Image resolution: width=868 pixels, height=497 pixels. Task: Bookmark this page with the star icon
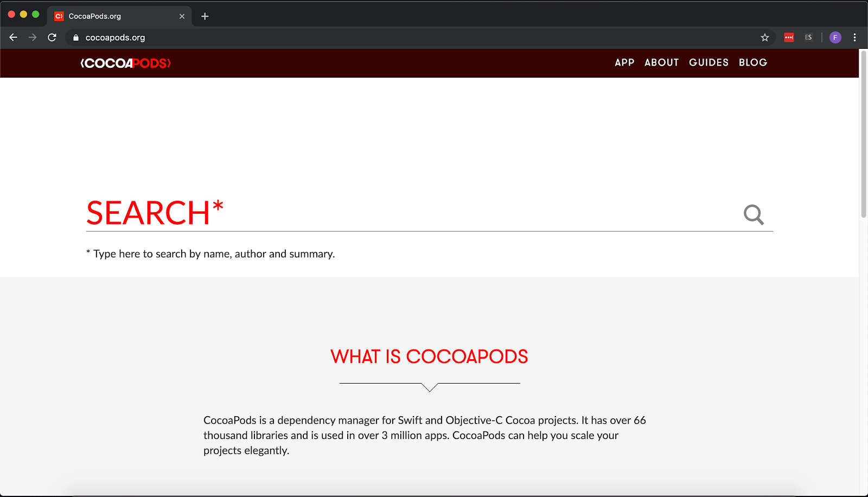coord(765,37)
